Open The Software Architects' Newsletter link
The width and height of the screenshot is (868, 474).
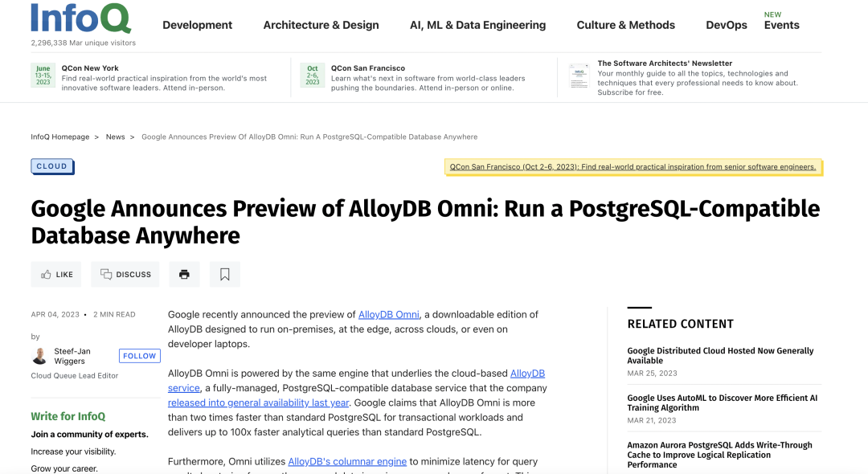(x=665, y=63)
